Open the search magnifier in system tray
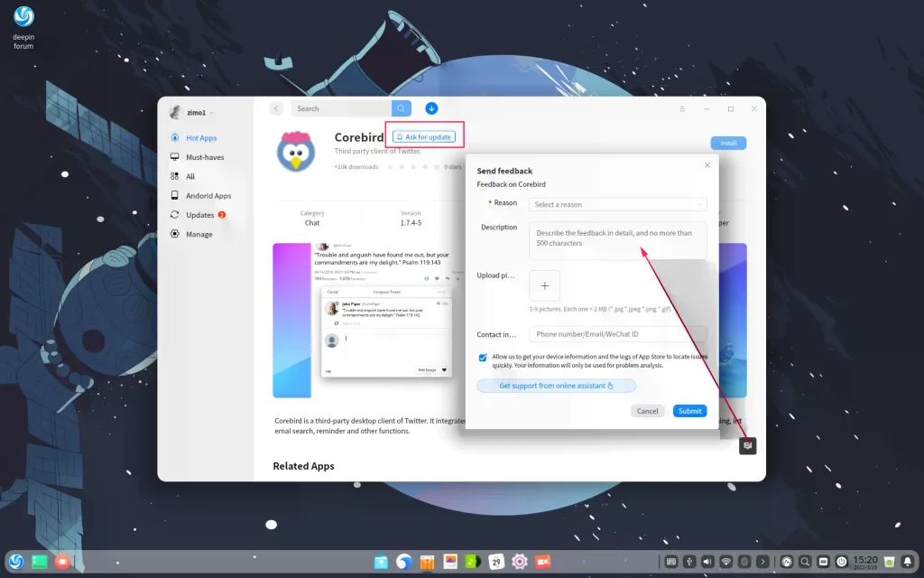Image resolution: width=924 pixels, height=578 pixels. 805,562
